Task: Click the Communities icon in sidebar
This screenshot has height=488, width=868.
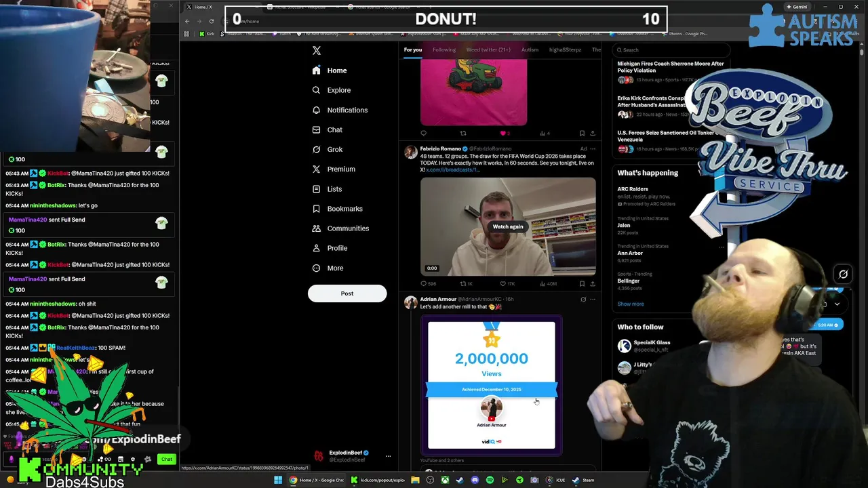Action: click(x=316, y=228)
